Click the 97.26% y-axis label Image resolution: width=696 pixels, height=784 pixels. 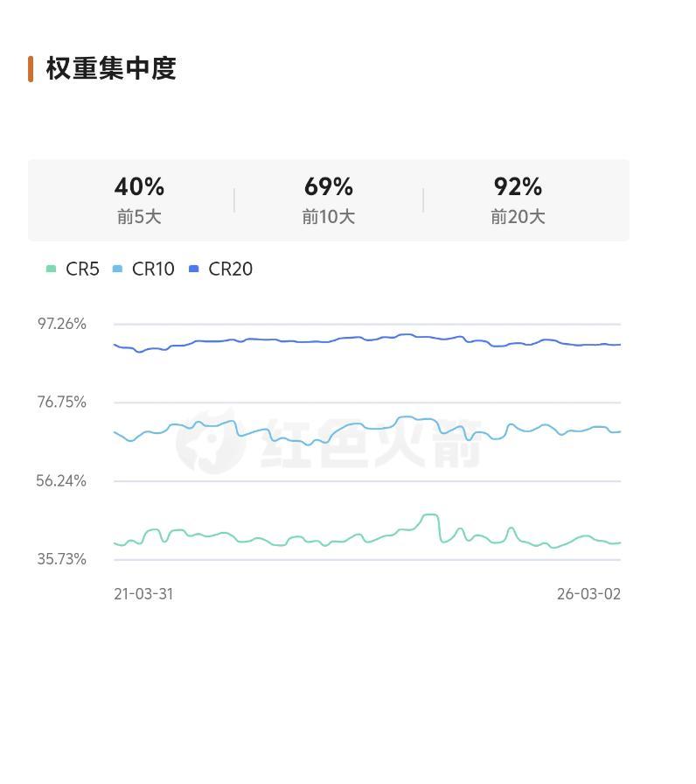point(61,324)
